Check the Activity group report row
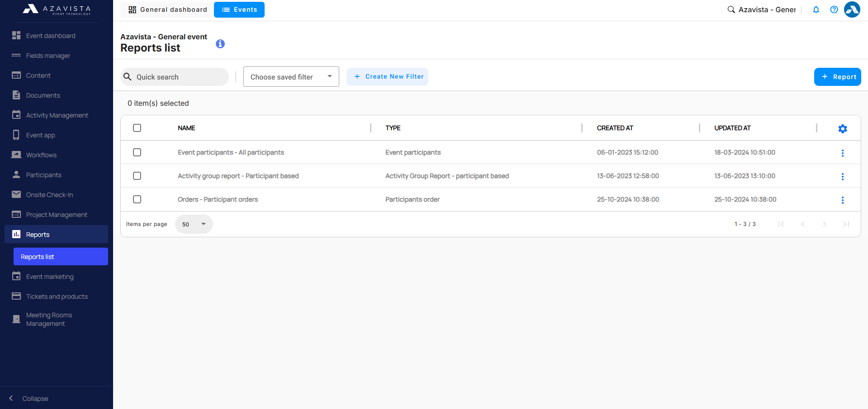The height and width of the screenshot is (409, 868). click(137, 176)
